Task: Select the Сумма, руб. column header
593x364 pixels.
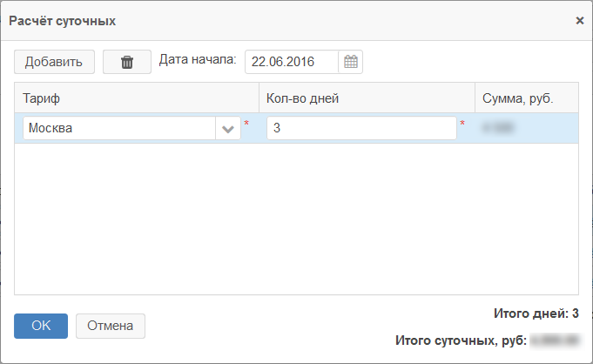Action: click(x=525, y=98)
